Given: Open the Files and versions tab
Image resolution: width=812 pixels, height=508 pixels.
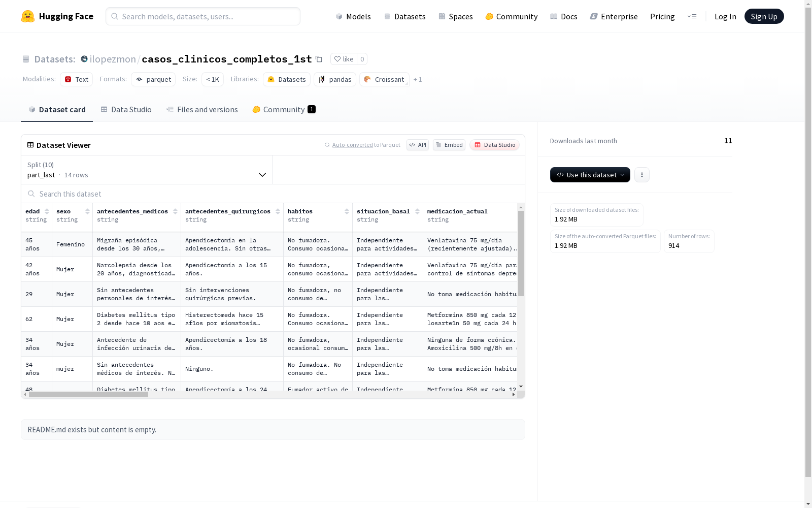Looking at the screenshot, I should [x=202, y=110].
